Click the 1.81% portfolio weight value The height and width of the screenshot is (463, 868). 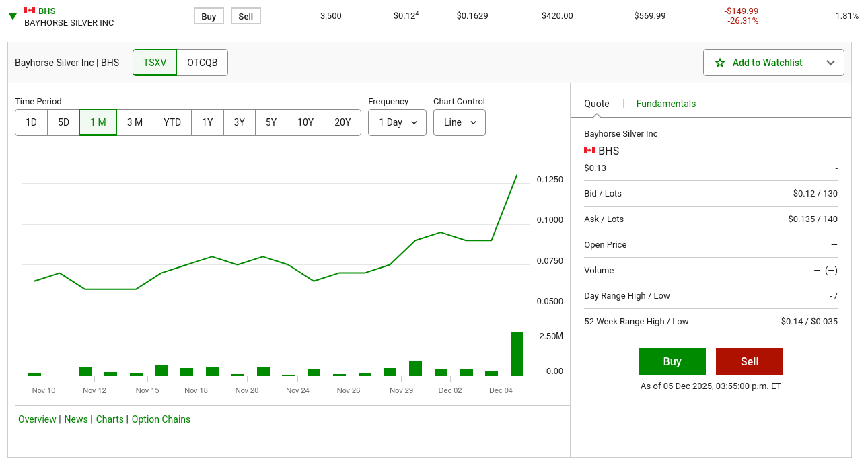coord(847,15)
